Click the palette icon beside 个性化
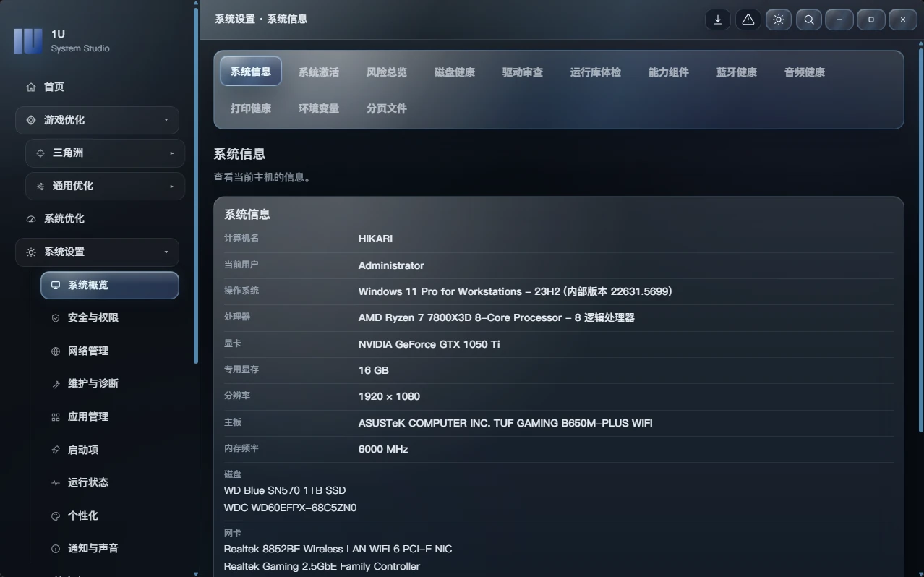924x577 pixels. 56,516
